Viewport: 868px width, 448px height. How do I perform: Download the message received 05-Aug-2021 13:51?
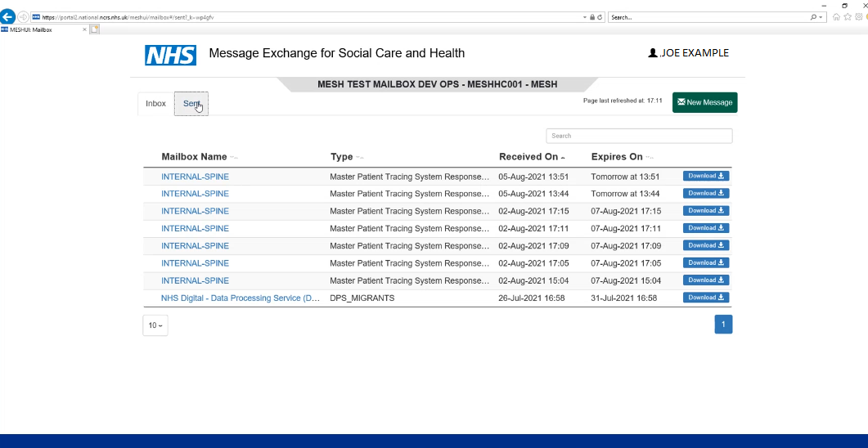tap(706, 176)
